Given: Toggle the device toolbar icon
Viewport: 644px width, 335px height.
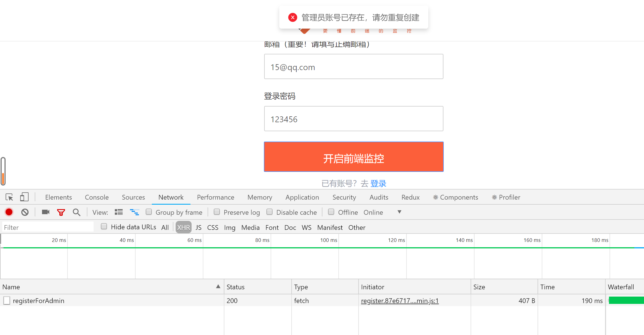Looking at the screenshot, I should click(24, 197).
